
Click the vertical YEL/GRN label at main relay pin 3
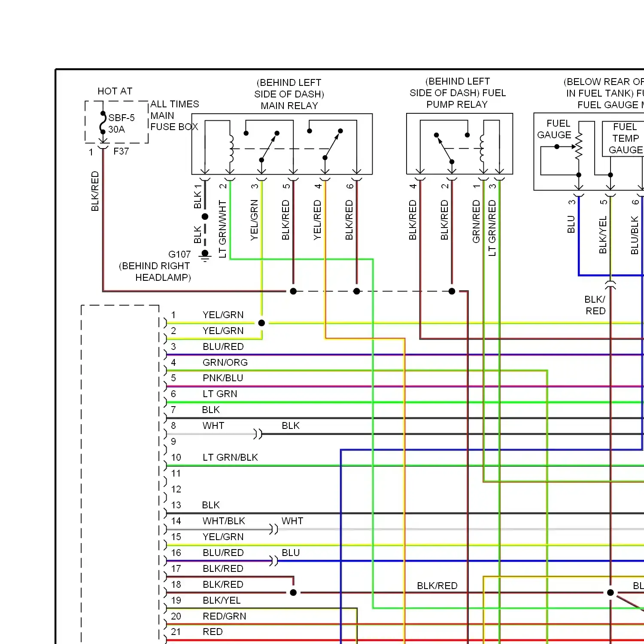point(254,220)
